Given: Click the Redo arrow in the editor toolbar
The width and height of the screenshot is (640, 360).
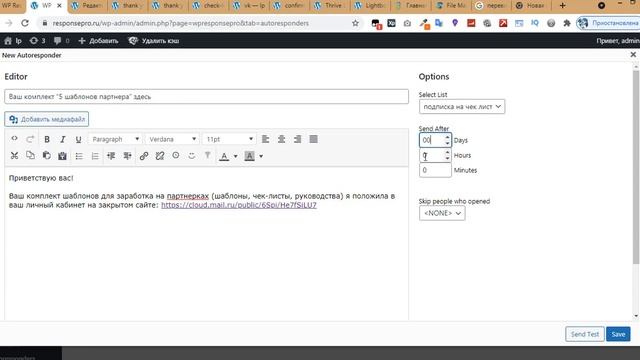Looking at the screenshot, I should [x=30, y=139].
